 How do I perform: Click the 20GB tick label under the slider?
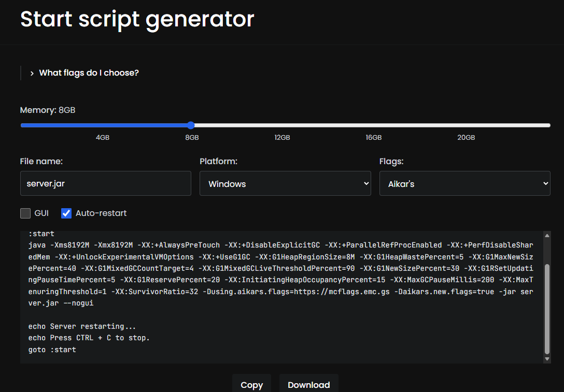click(466, 138)
